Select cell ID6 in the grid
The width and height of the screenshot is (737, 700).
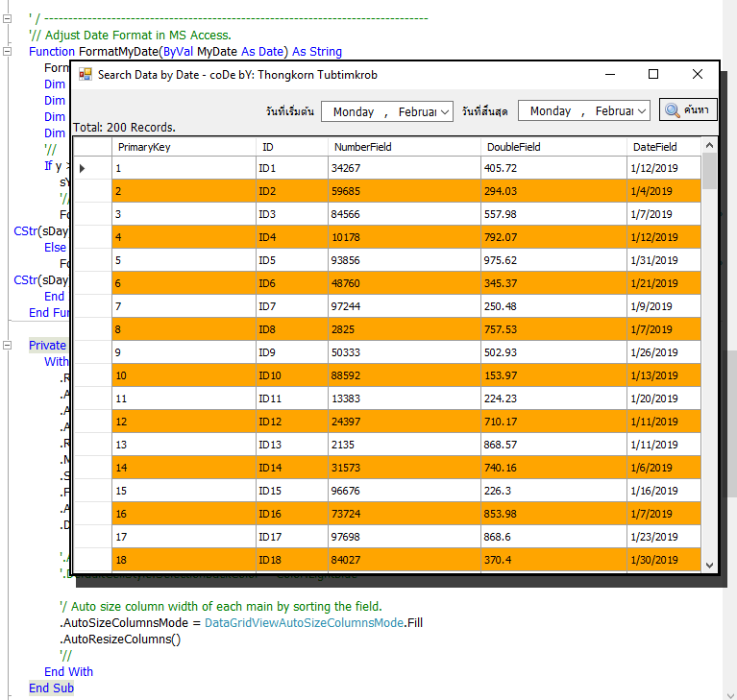tap(292, 283)
